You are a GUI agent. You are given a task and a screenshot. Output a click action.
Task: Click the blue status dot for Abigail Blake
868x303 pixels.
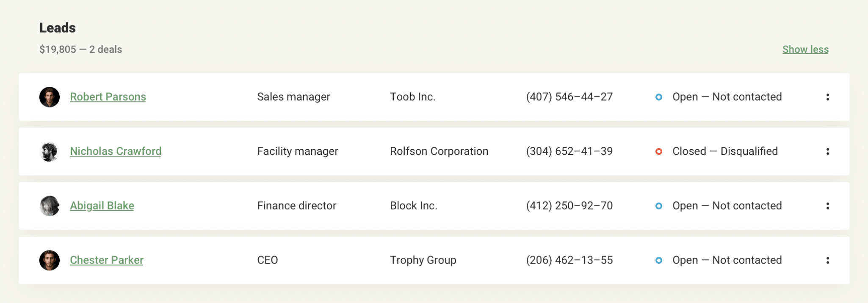658,206
